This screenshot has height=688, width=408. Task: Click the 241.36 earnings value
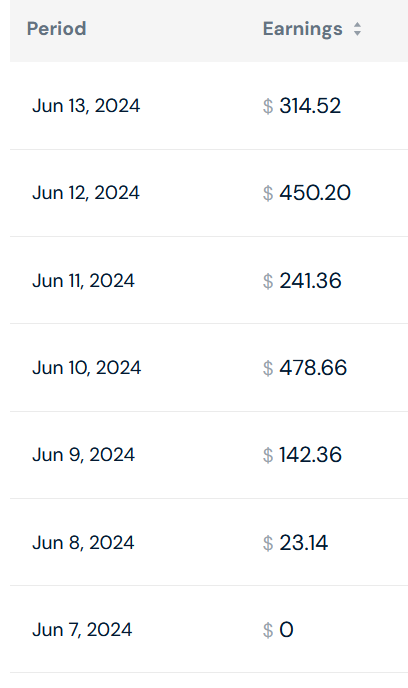coord(310,280)
